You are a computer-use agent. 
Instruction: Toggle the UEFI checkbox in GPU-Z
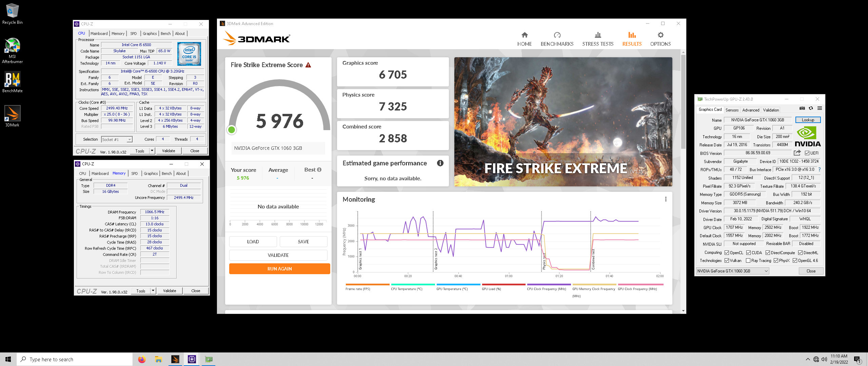point(807,153)
